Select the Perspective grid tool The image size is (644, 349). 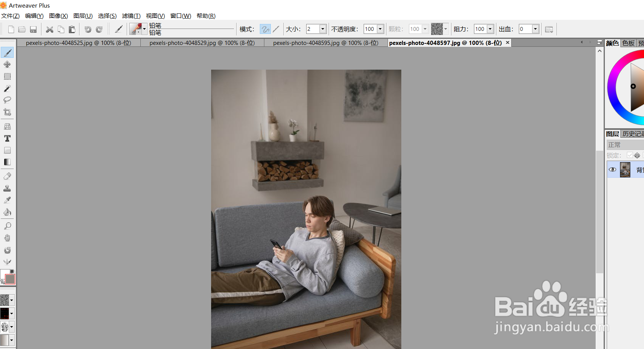[7, 126]
